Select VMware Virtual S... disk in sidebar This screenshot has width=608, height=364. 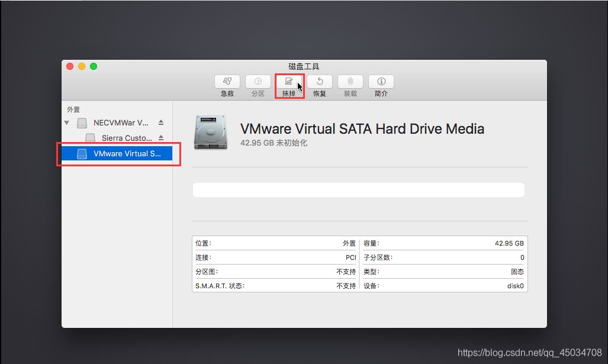click(117, 153)
